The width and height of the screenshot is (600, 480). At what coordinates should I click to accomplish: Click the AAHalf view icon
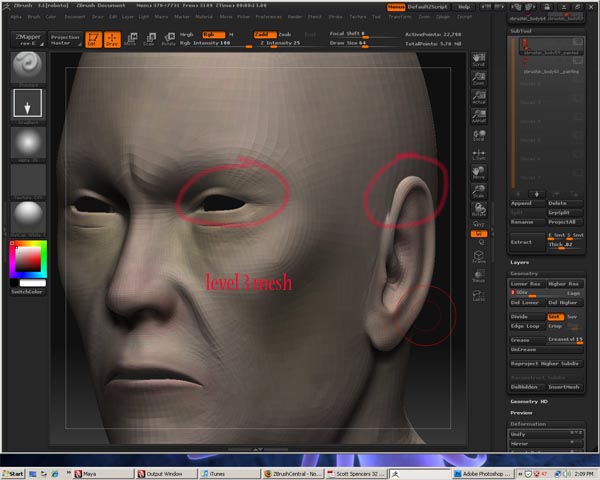click(x=479, y=116)
